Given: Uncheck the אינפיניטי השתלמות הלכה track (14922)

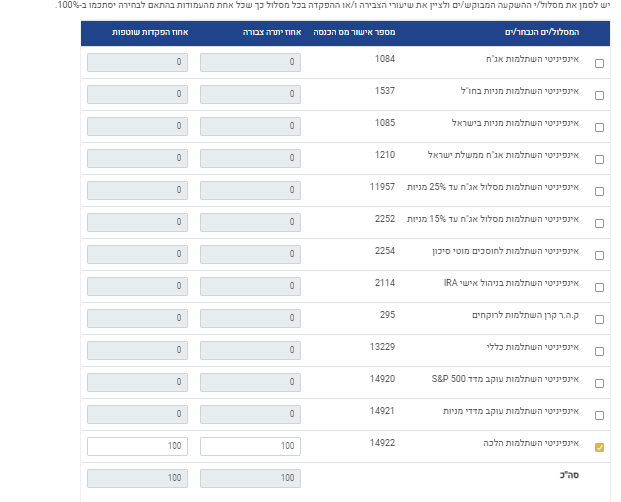Looking at the screenshot, I should click(599, 448).
